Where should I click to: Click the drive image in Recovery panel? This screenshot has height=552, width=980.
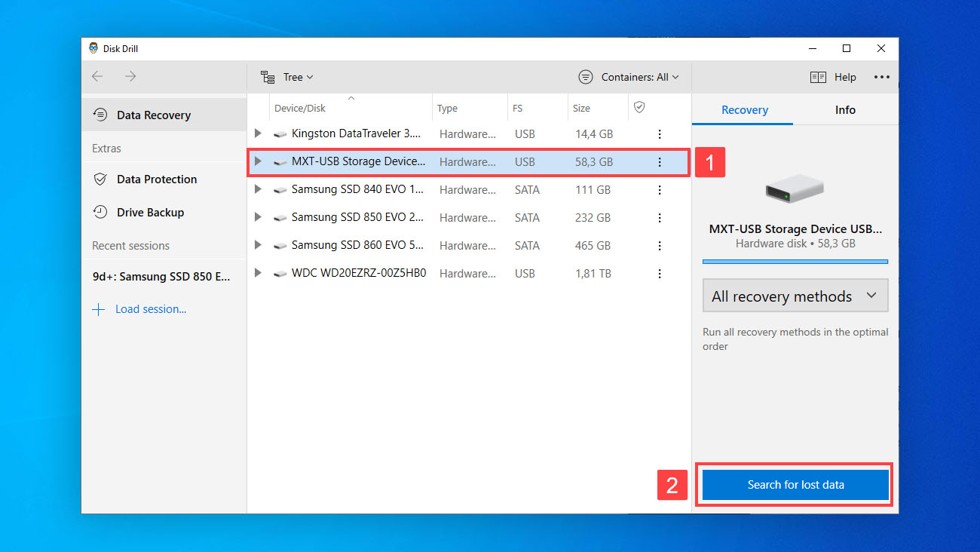tap(795, 189)
